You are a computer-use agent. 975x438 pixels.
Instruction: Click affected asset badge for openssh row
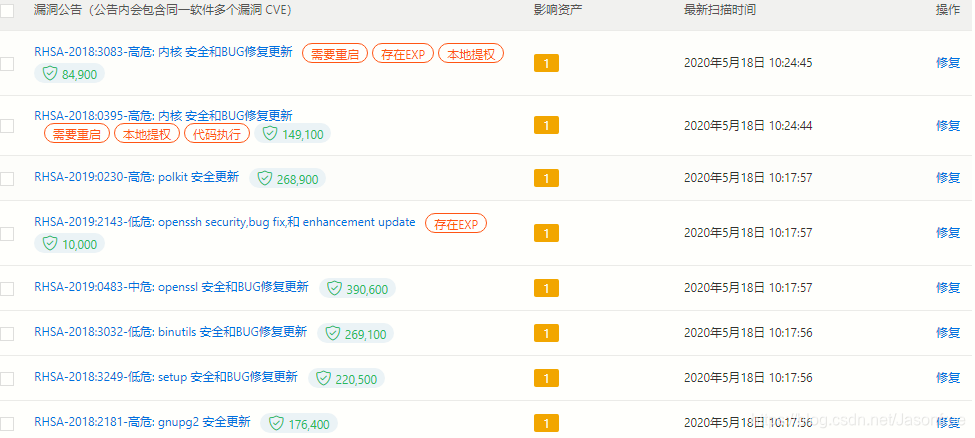tap(547, 233)
